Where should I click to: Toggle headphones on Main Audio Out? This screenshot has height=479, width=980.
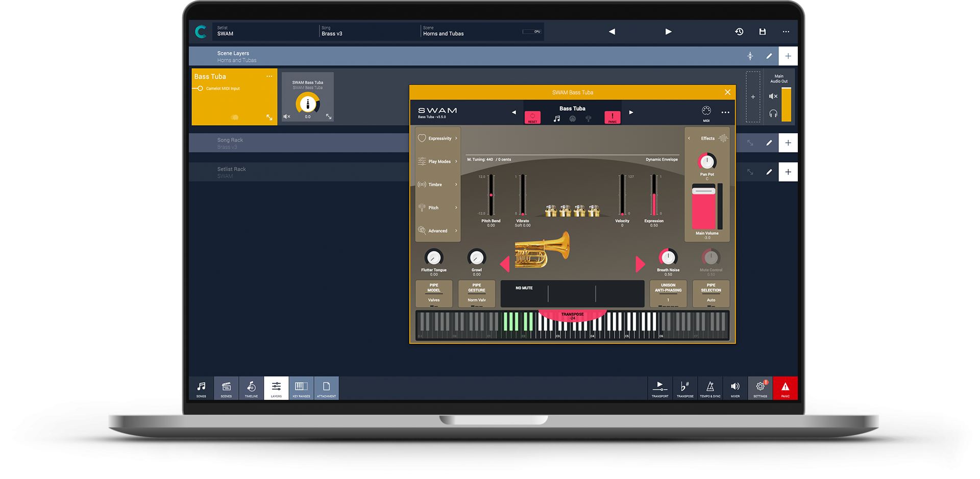tap(773, 113)
